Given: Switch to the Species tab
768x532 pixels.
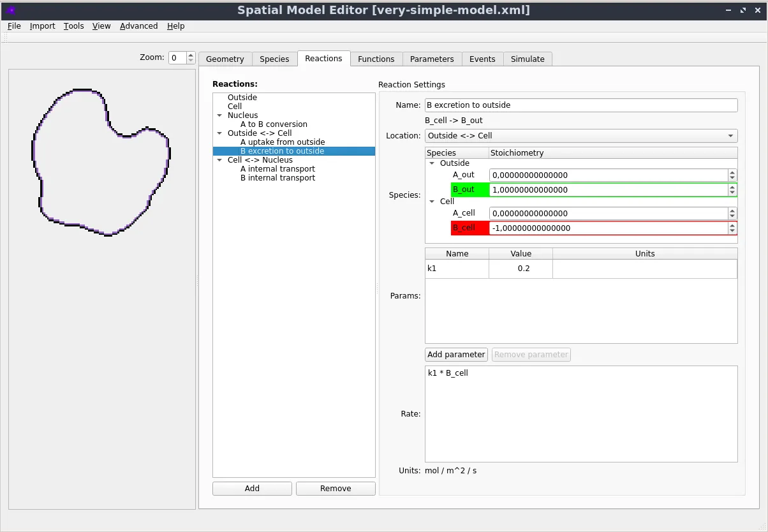Looking at the screenshot, I should point(274,59).
